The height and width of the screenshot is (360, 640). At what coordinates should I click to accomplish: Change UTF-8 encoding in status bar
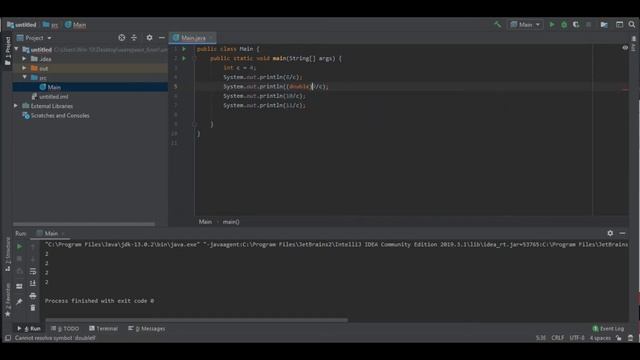577,338
